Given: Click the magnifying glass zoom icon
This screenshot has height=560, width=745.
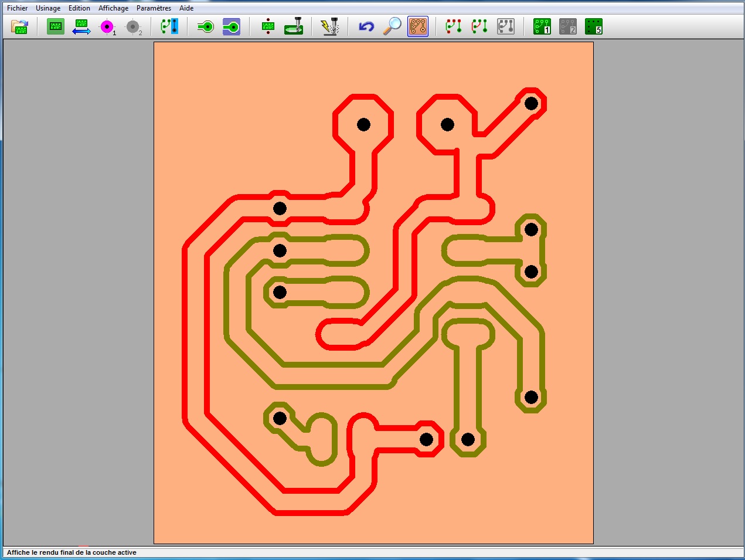Looking at the screenshot, I should [392, 27].
